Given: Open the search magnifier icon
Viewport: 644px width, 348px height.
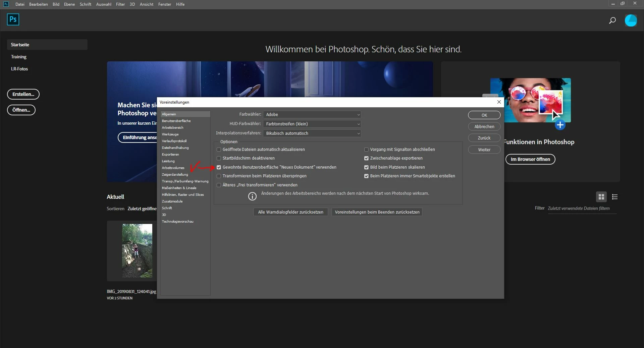Looking at the screenshot, I should pyautogui.click(x=612, y=20).
